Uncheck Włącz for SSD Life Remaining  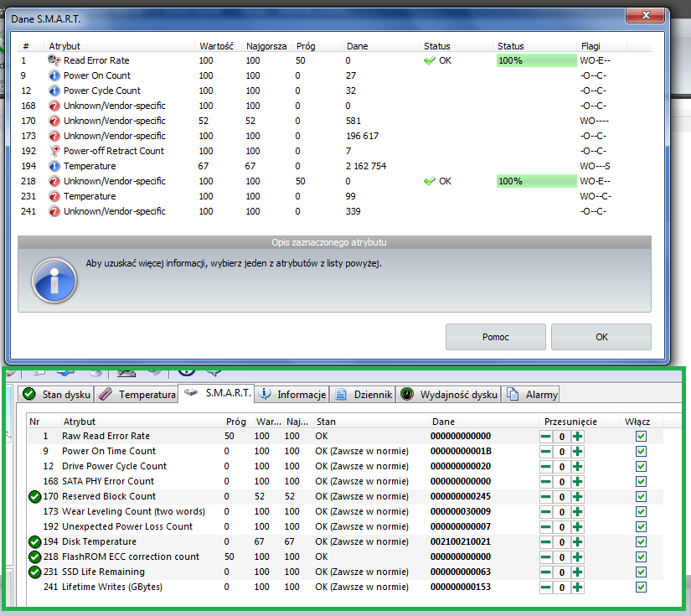coord(641,572)
